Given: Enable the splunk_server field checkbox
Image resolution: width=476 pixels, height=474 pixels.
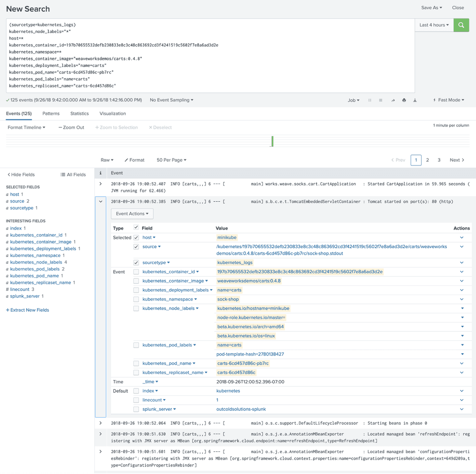Looking at the screenshot, I should point(136,409).
